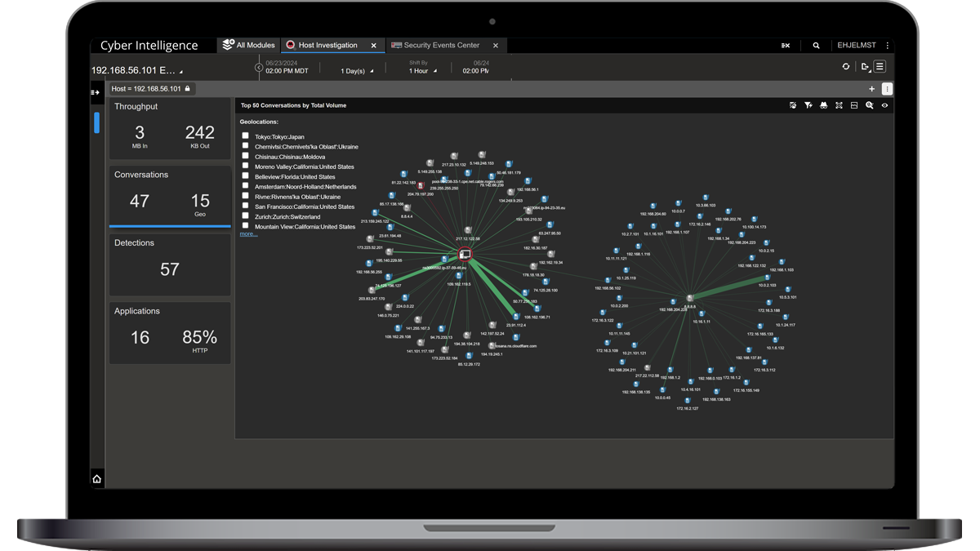Click the more... link under geolocations

(248, 234)
